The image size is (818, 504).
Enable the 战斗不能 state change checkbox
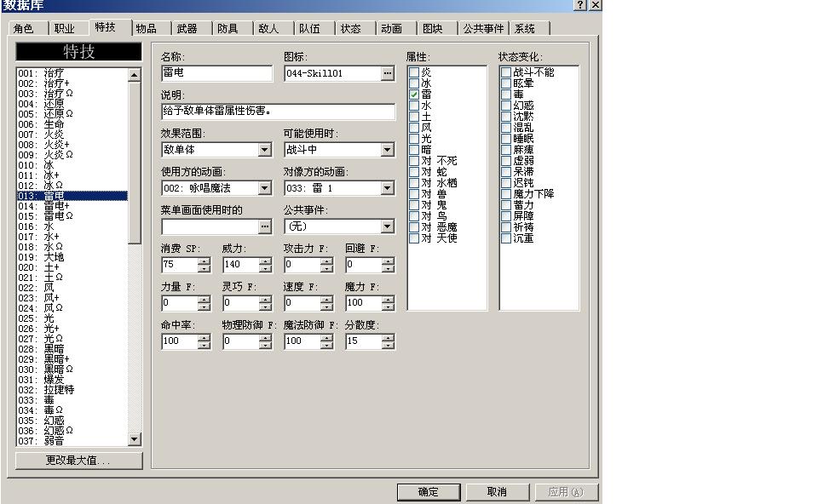click(x=505, y=72)
